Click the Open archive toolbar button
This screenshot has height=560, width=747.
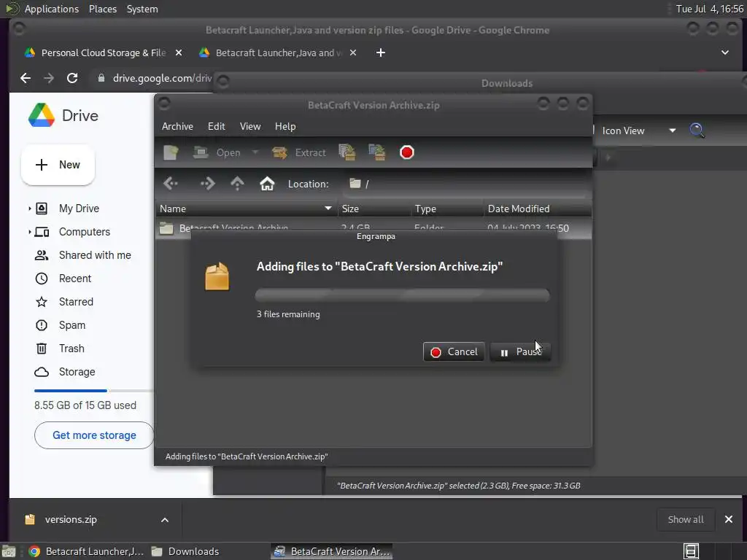217,152
